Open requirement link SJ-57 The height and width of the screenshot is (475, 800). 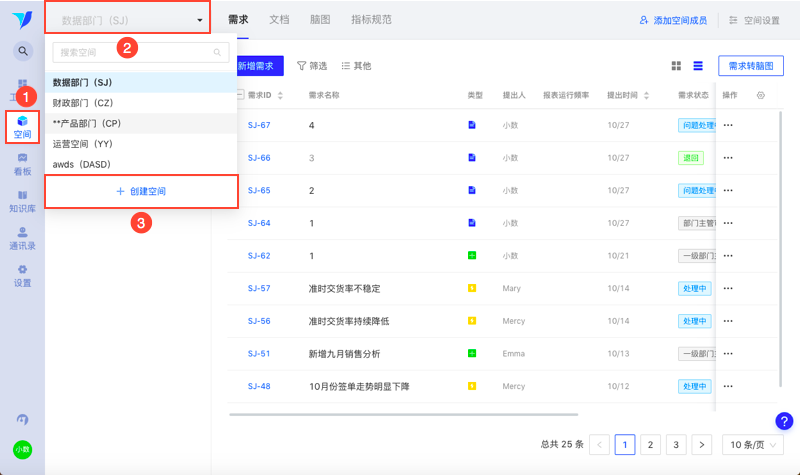click(x=259, y=288)
